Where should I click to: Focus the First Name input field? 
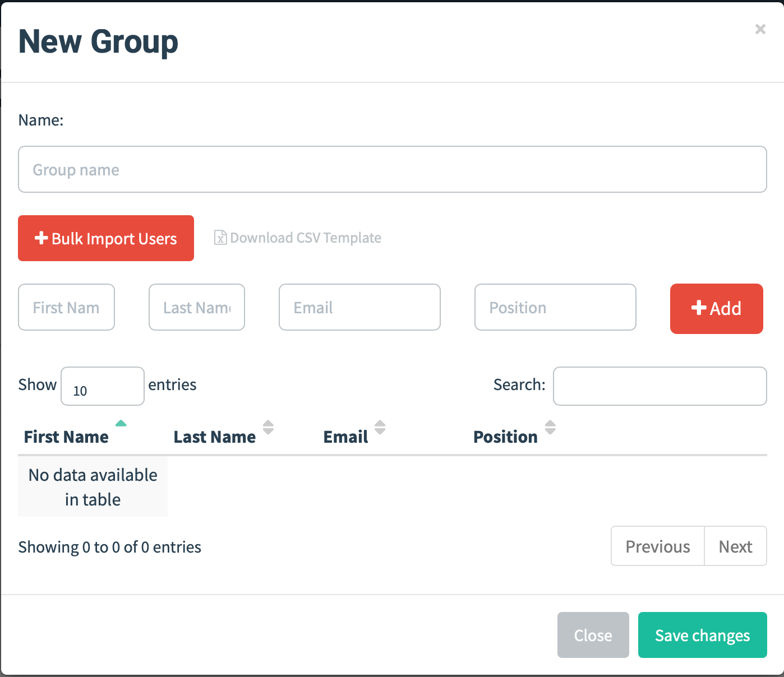pyautogui.click(x=66, y=307)
